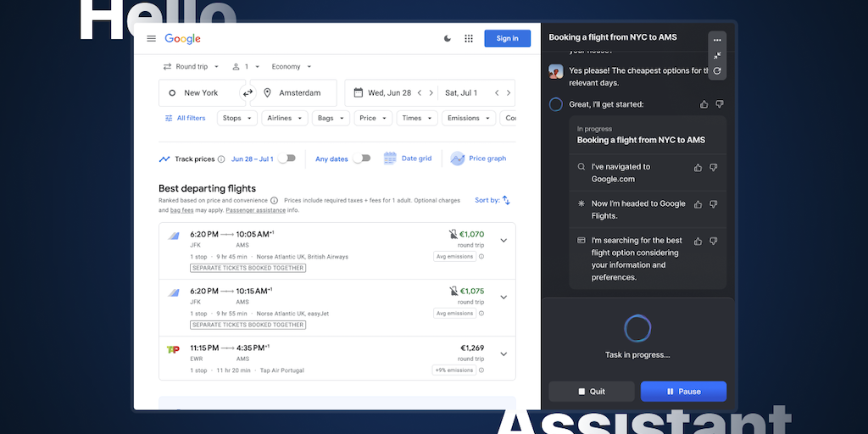
Task: Thumbs down the 'headed to Google Flights' step
Action: click(x=713, y=204)
